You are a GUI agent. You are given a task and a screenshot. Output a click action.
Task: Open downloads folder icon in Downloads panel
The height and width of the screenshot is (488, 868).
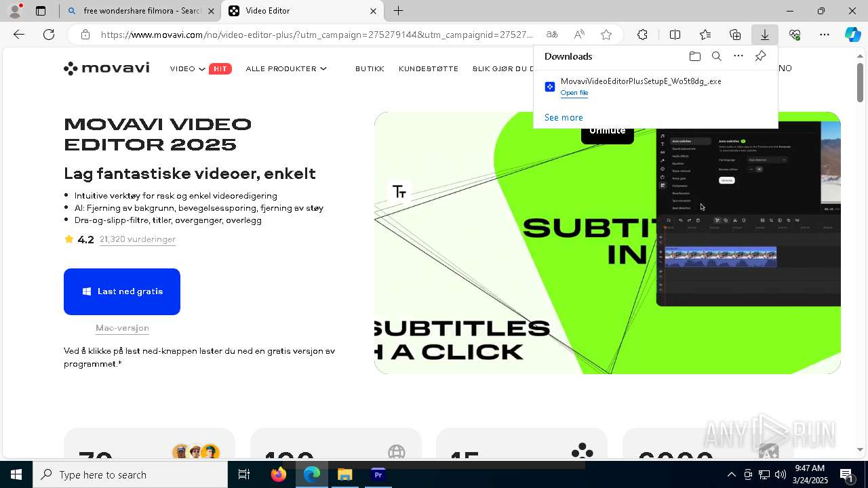[695, 56]
